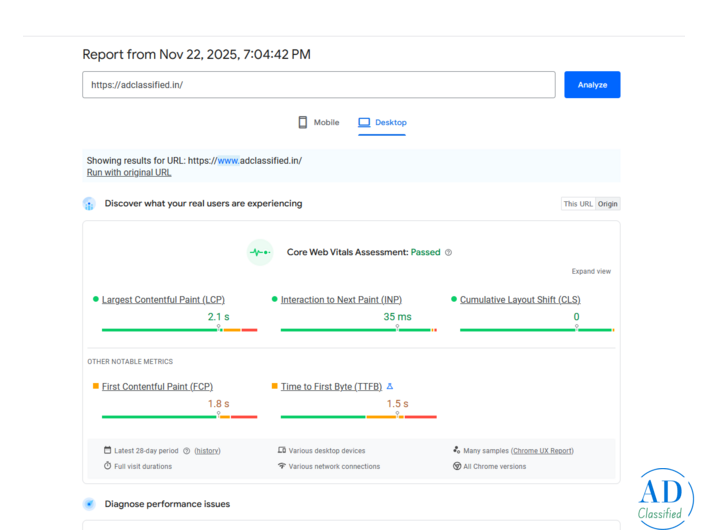The width and height of the screenshot is (710, 530).
Task: Click the stopwatch icon beside Full visit durations
Action: pyautogui.click(x=107, y=466)
